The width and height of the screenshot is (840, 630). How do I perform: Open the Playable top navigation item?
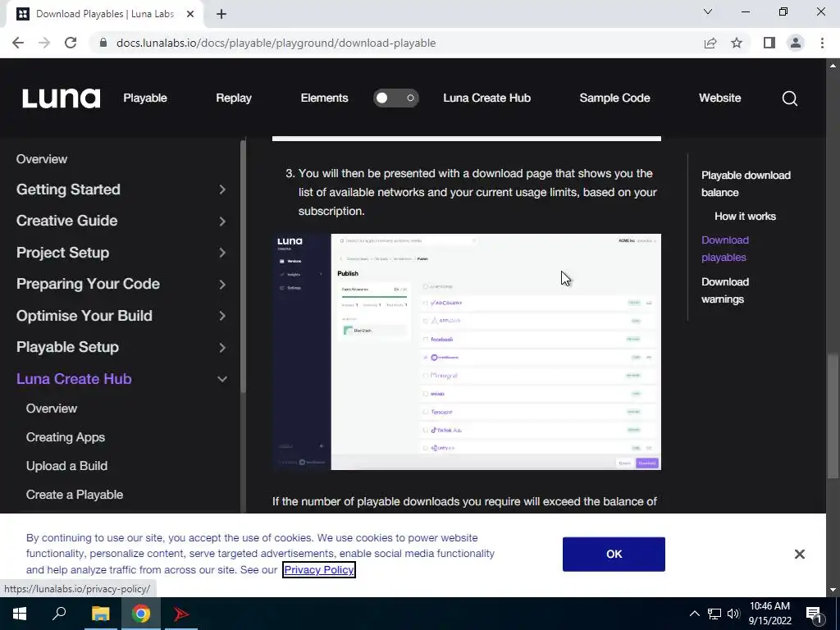pos(145,98)
